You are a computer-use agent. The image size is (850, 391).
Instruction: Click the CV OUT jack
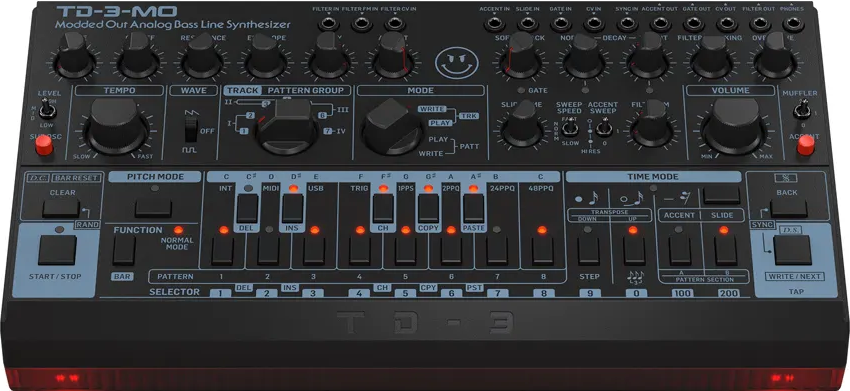tap(727, 24)
